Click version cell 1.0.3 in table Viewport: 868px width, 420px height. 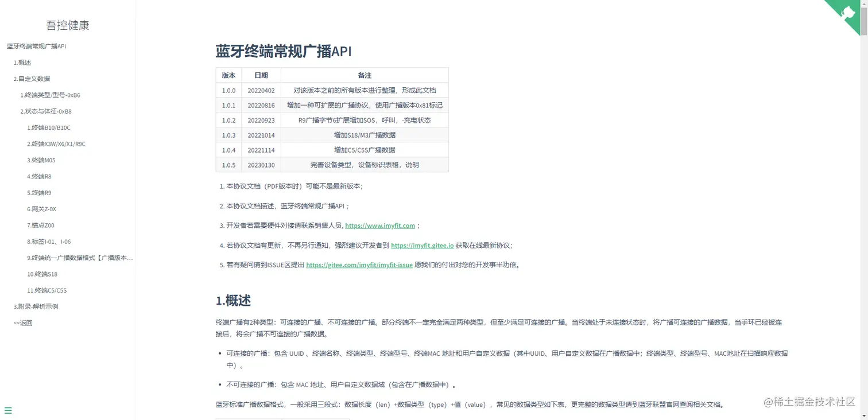(228, 135)
